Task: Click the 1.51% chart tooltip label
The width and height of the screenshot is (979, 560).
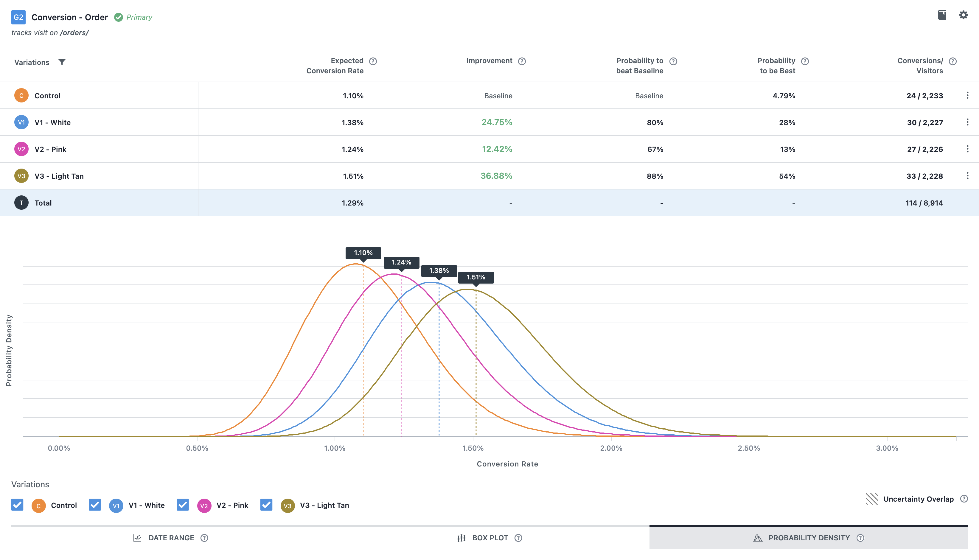Action: [476, 277]
